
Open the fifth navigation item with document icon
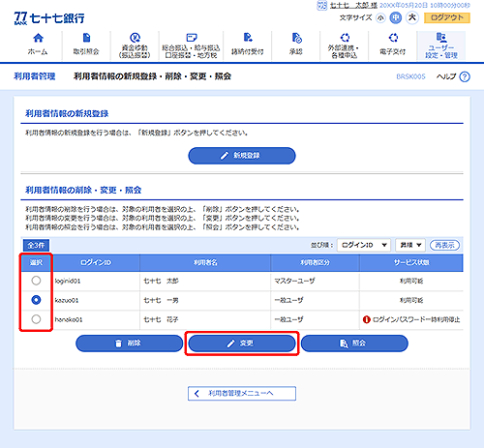click(x=248, y=45)
